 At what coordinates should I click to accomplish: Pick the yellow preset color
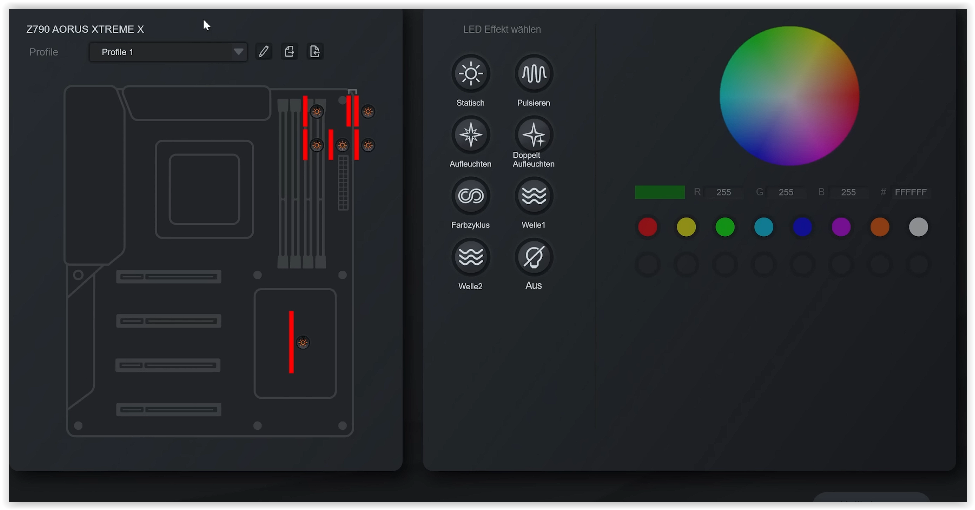pyautogui.click(x=686, y=227)
